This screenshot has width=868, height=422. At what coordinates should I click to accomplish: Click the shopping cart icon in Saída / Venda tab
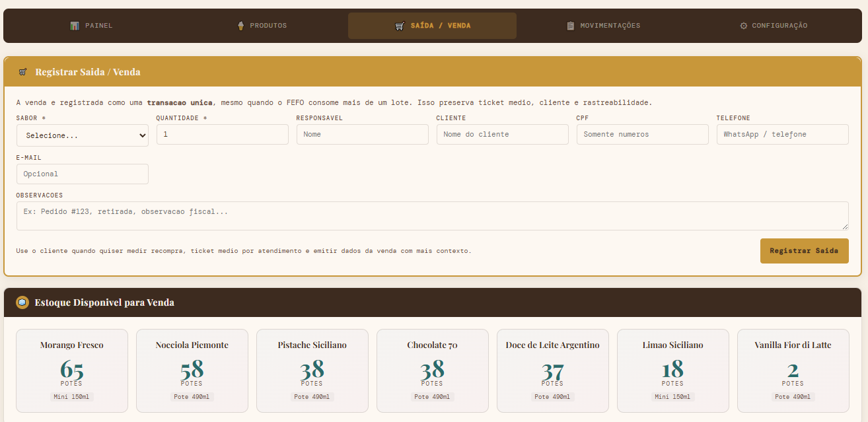400,26
